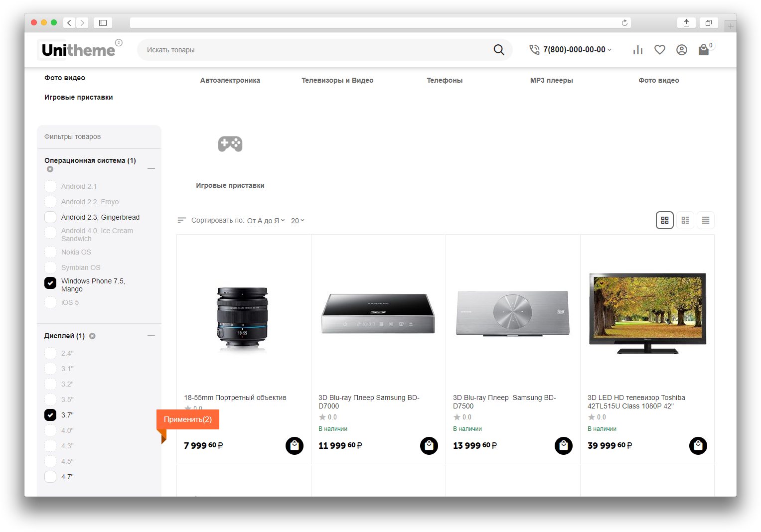Uncheck Windows Phone 7.5, Mango filter
The image size is (761, 532).
pos(50,283)
